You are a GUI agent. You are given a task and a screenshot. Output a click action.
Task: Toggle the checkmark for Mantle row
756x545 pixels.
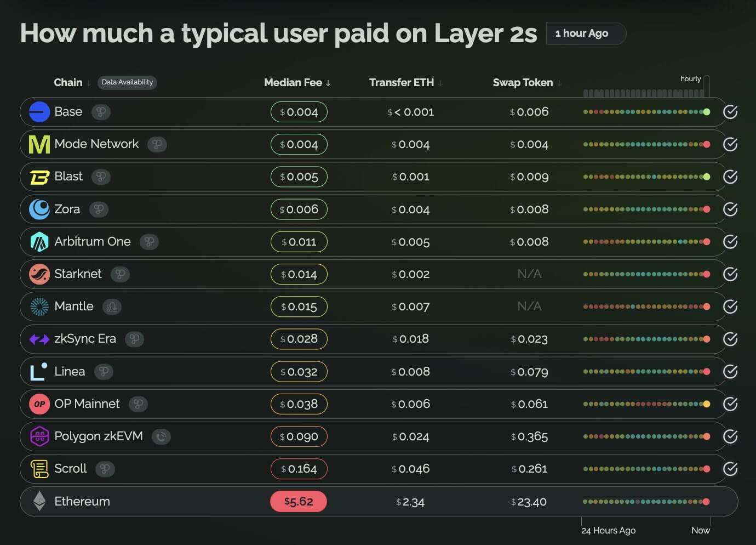(730, 306)
